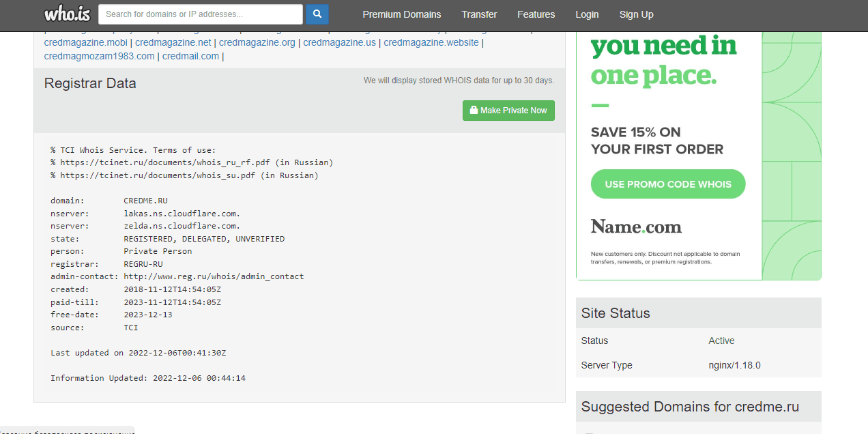Click Sign Up in the header
Screen dimensions: 868x434
point(636,14)
